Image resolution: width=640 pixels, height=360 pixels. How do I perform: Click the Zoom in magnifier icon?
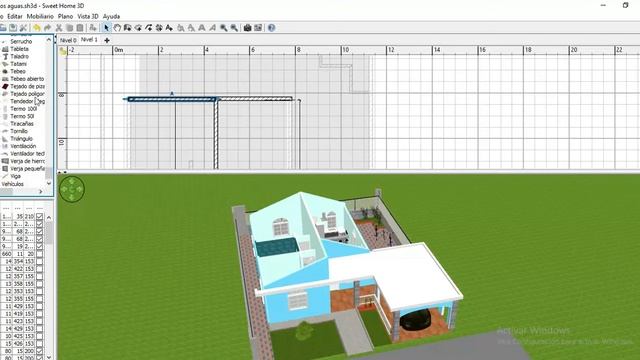[224, 28]
